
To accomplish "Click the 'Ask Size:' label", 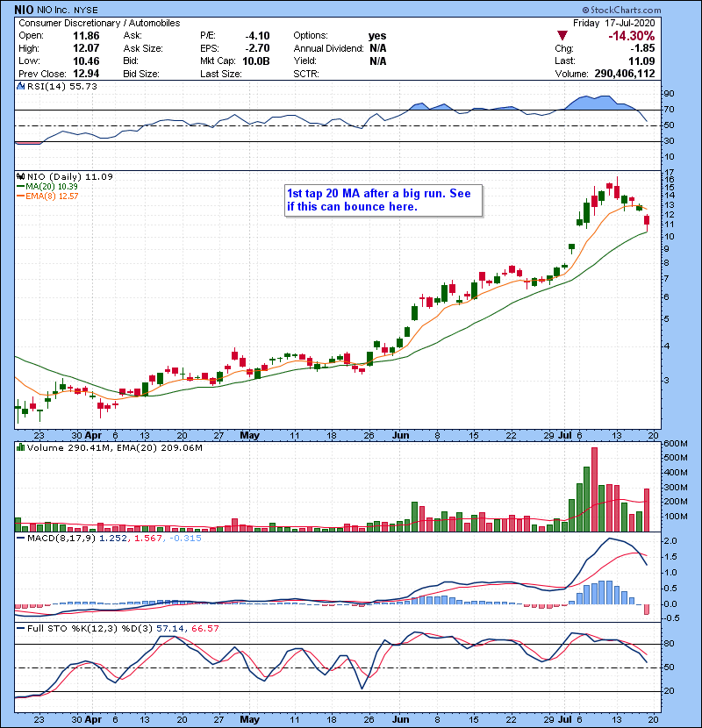I will pyautogui.click(x=143, y=48).
